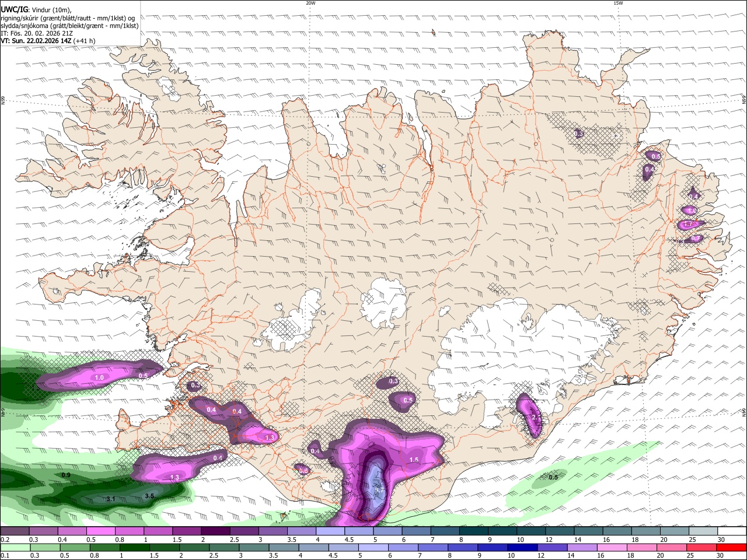747x560 pixels.
Task: Click the '0.3' value in the northeast hatched area
Action: click(579, 134)
